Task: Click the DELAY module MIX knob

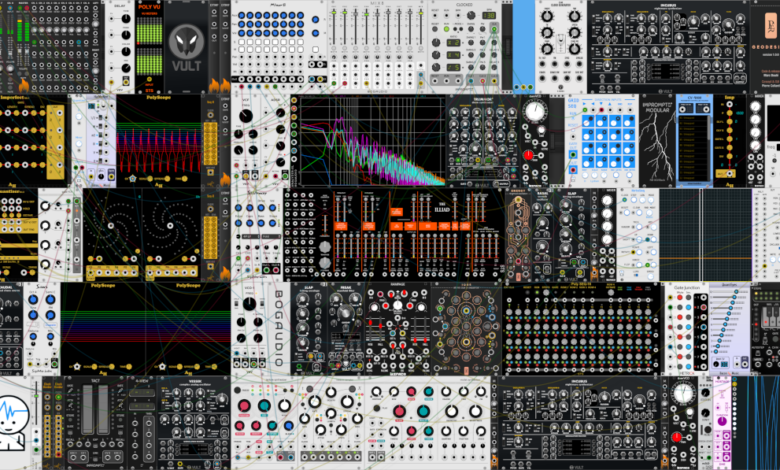Action: pos(126,68)
